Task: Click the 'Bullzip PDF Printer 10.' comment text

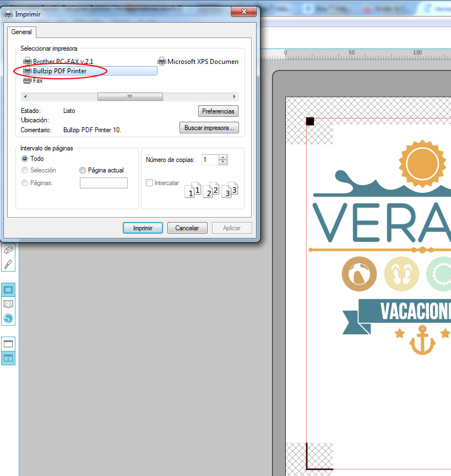Action: click(x=92, y=130)
